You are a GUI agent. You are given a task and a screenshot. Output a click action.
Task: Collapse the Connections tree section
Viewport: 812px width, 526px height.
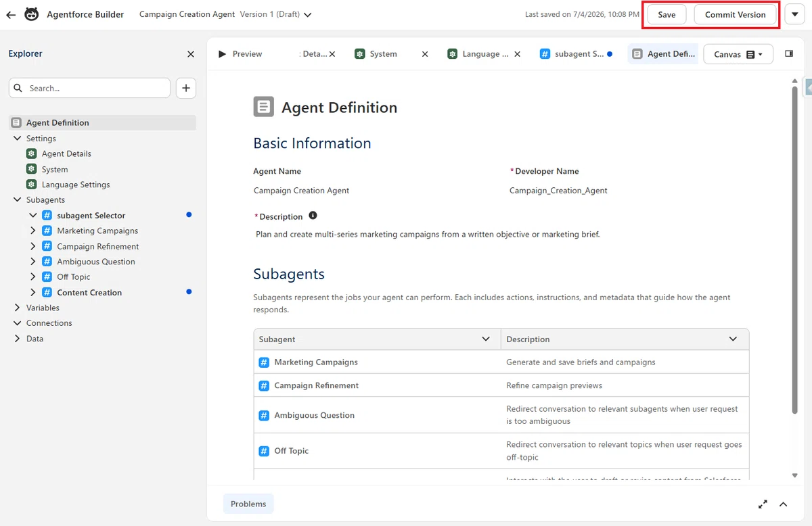coord(17,323)
